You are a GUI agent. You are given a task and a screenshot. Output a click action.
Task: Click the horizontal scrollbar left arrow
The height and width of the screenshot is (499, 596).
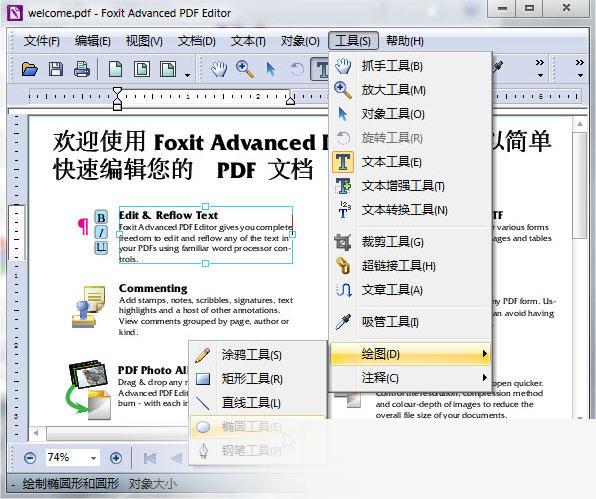[36, 433]
